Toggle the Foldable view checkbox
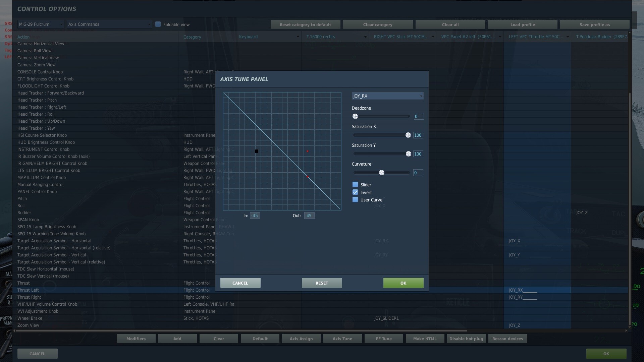The image size is (644, 362). (x=158, y=24)
